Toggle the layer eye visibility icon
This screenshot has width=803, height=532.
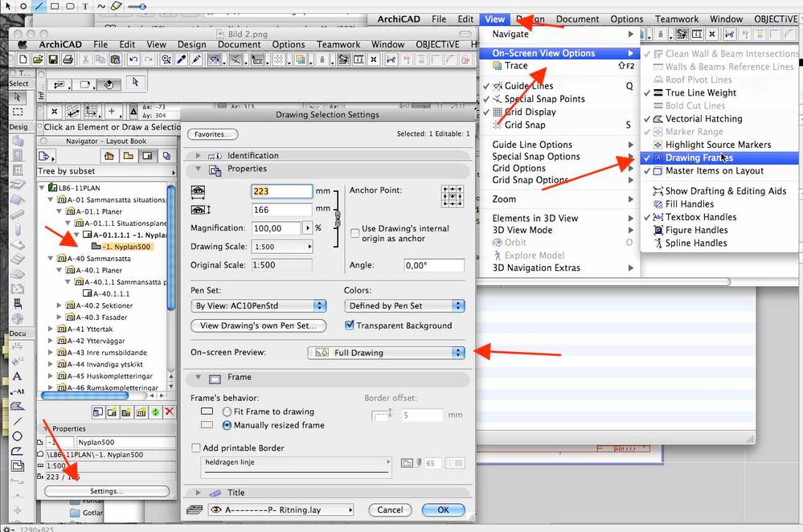pyautogui.click(x=217, y=510)
